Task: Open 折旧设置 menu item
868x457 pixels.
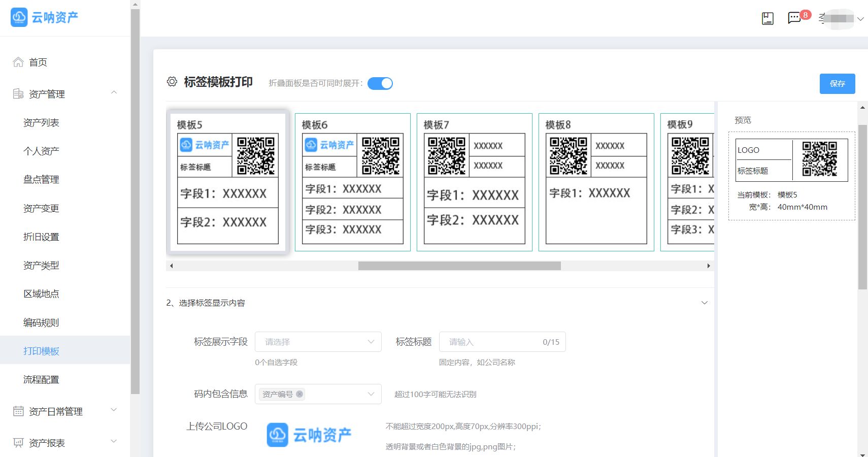Action: (65, 237)
